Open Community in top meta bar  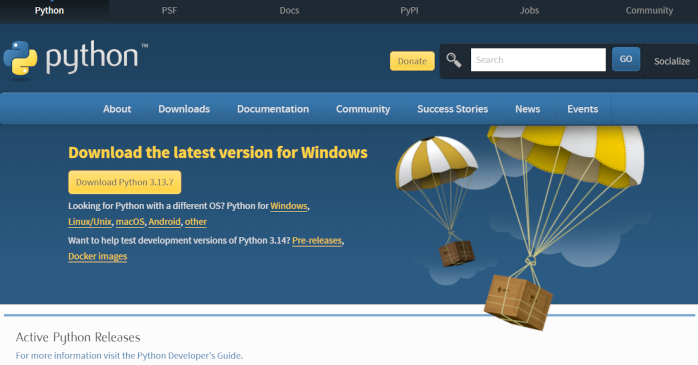pyautogui.click(x=649, y=11)
